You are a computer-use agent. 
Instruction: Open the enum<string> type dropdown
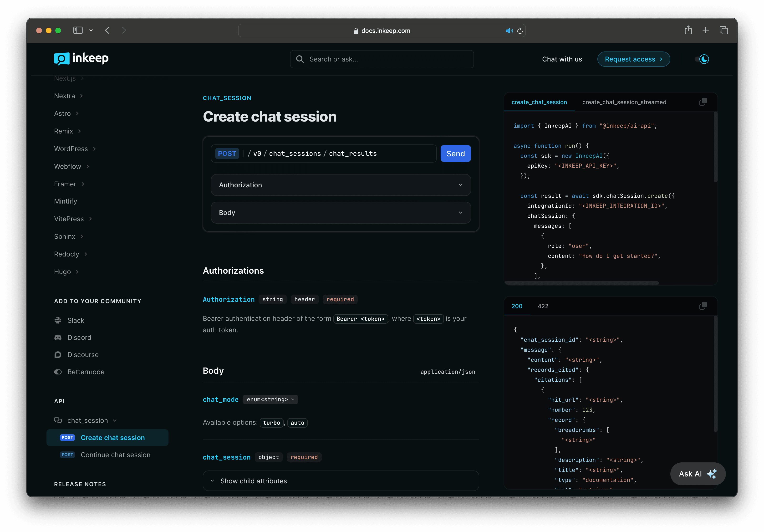270,399
